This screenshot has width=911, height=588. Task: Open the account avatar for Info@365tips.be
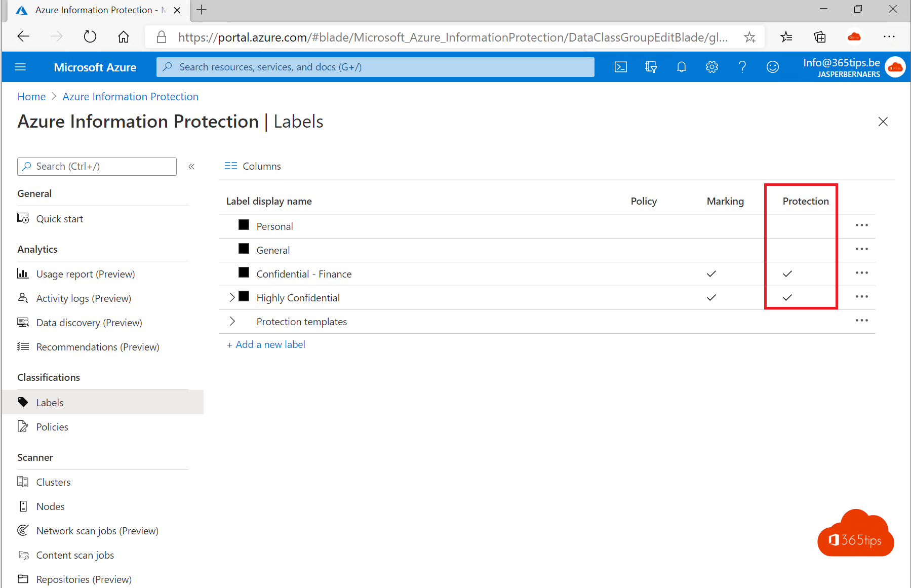click(895, 67)
